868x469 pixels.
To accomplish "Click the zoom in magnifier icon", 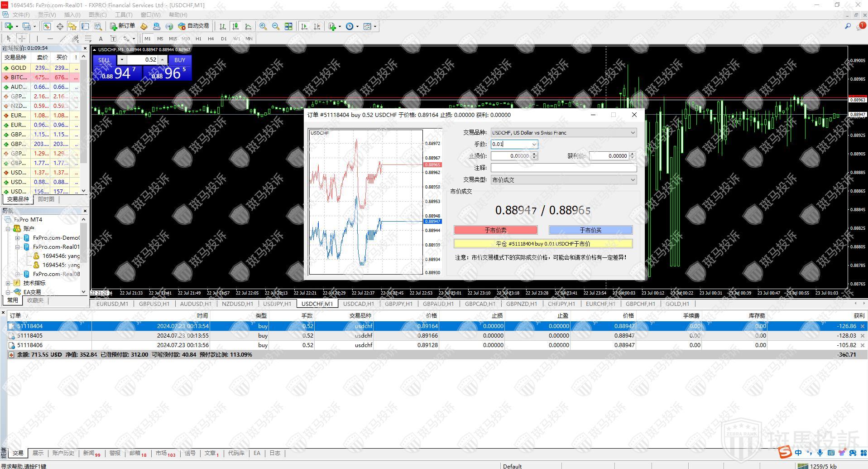I will tap(263, 26).
